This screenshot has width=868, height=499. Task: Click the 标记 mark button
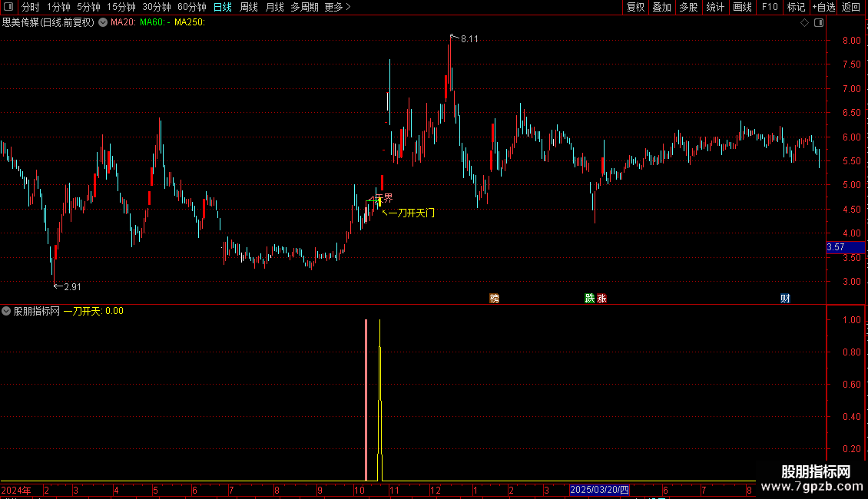[796, 7]
